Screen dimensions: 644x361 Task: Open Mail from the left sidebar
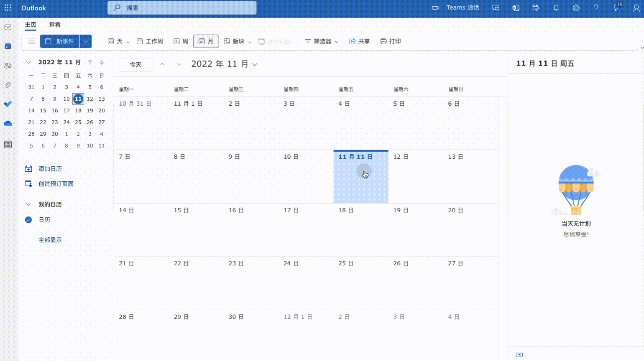[8, 27]
